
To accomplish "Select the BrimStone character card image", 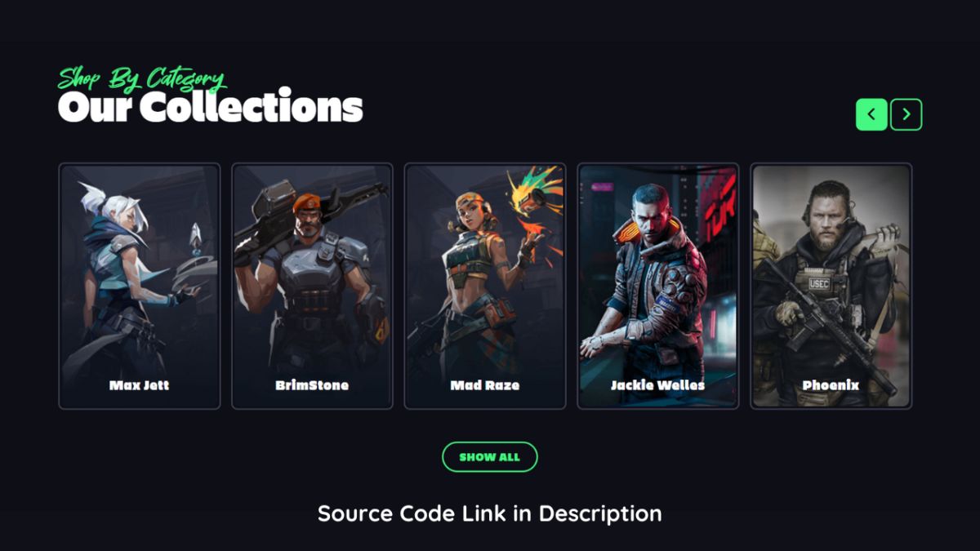I will tap(312, 286).
